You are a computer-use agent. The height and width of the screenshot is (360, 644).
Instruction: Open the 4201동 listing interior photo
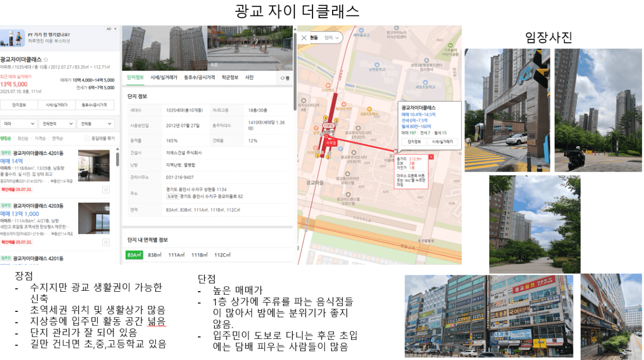94,166
